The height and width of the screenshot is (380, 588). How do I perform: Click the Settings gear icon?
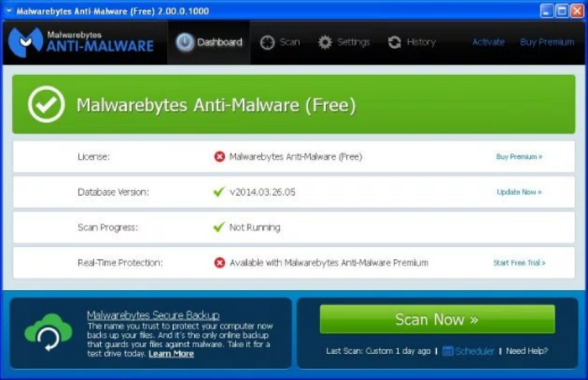[325, 42]
